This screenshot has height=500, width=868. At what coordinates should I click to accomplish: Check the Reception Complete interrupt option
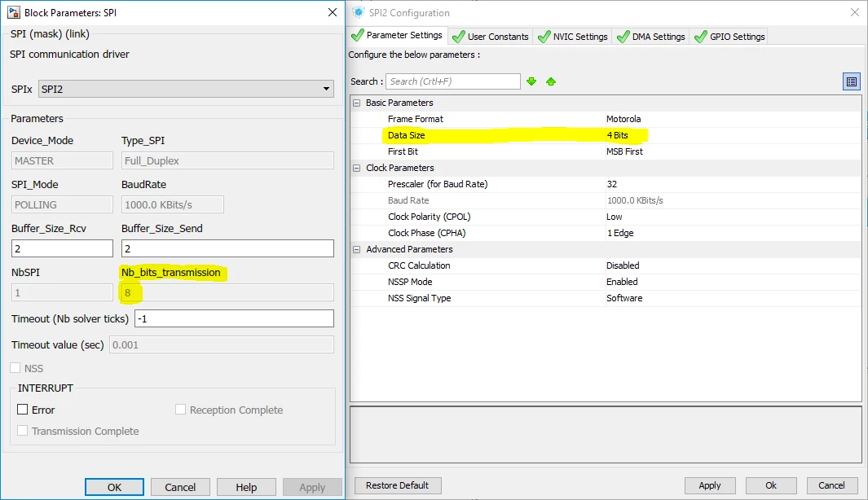pyautogui.click(x=180, y=410)
